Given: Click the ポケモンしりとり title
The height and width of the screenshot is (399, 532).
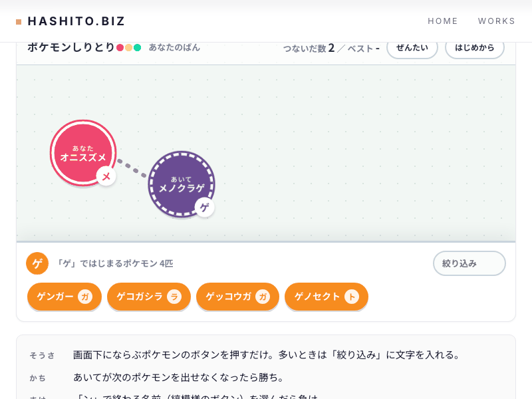Looking at the screenshot, I should click(71, 47).
